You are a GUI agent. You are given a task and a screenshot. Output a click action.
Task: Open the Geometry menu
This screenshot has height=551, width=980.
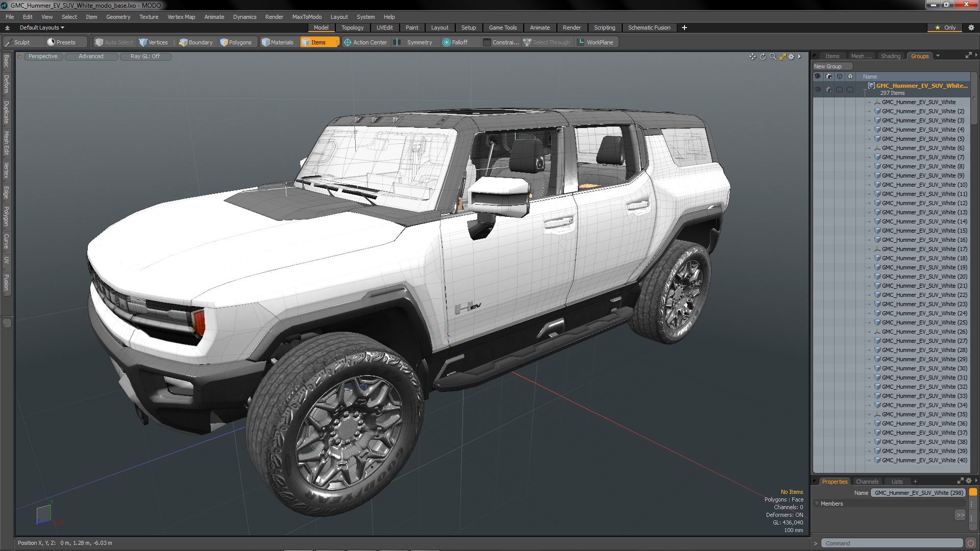118,17
